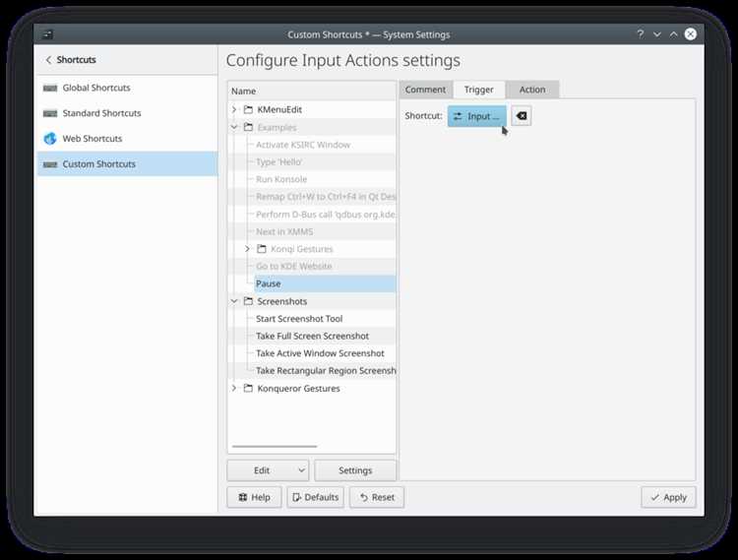Viewport: 738px width, 560px height.
Task: Click the Konqueror Gestures folder icon
Action: [248, 388]
